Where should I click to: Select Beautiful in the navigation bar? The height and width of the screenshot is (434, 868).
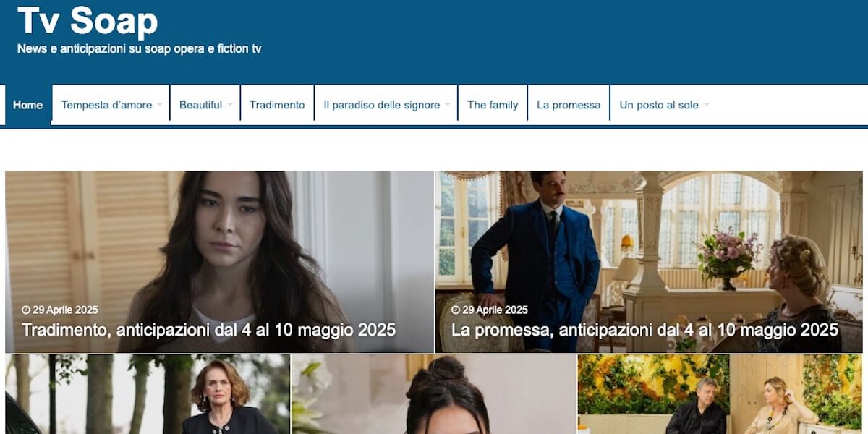[x=200, y=105]
